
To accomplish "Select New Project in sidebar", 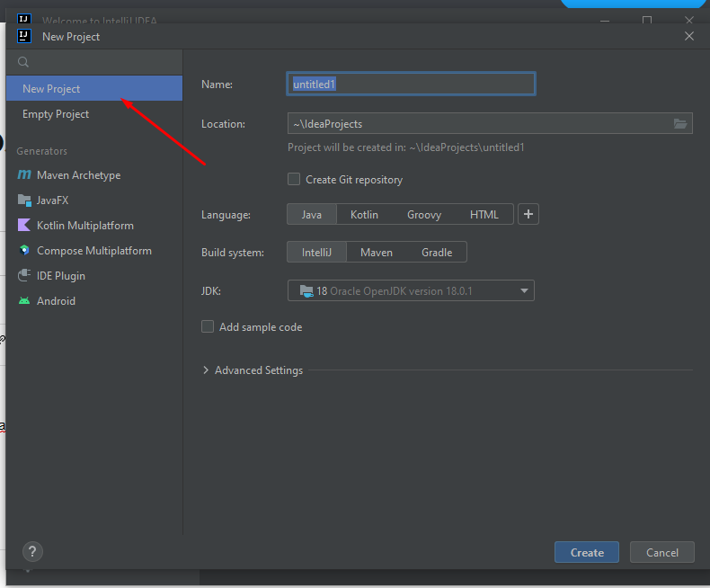I will [94, 88].
